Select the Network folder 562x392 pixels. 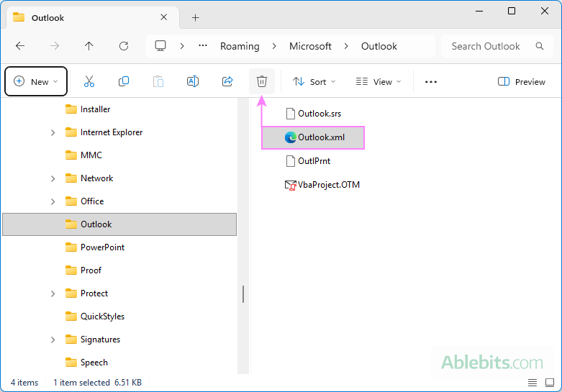coord(96,178)
